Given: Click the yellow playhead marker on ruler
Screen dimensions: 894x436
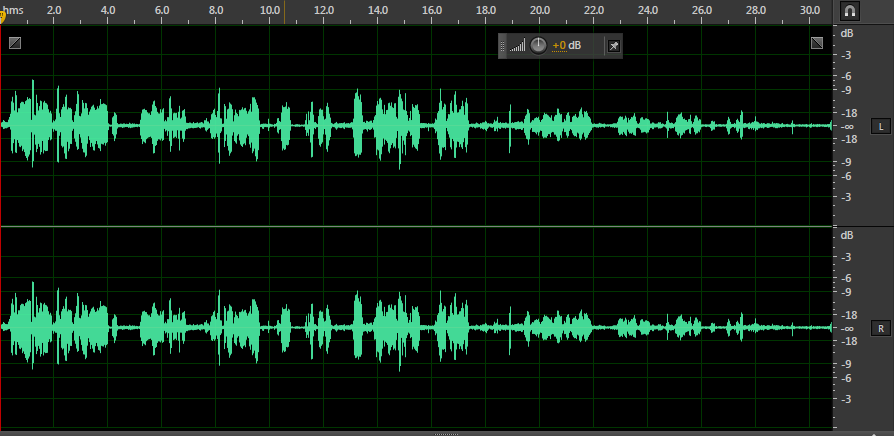Looking at the screenshot, I should click(x=2, y=18).
